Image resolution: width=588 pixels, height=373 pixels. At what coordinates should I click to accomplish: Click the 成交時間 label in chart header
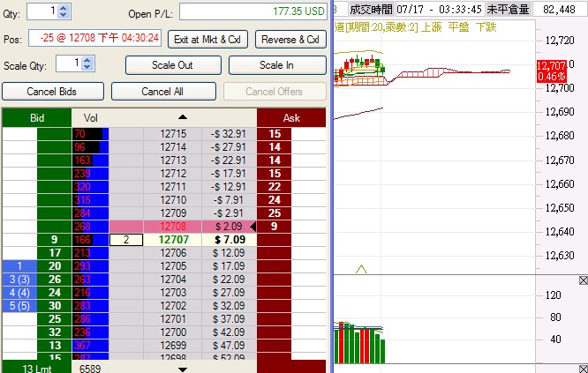coord(371,9)
